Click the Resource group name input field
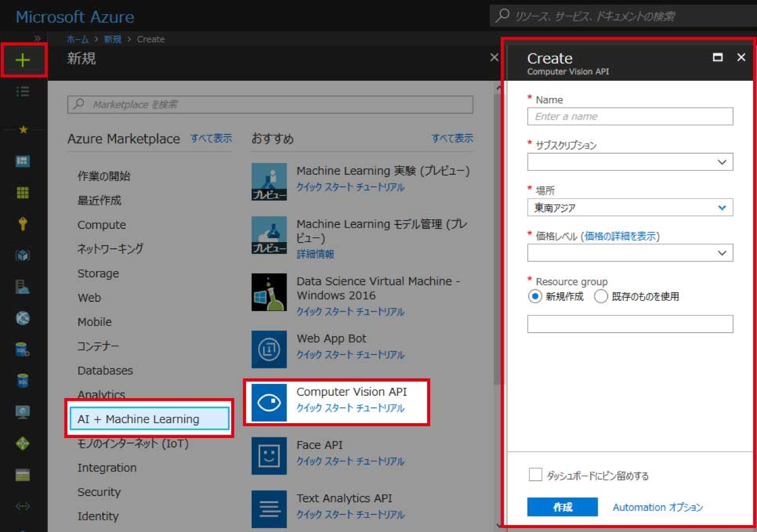 (630, 324)
